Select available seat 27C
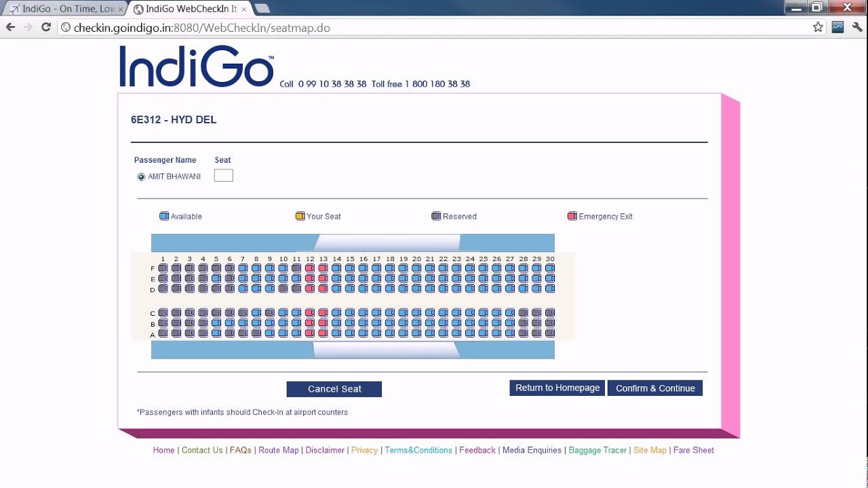The height and width of the screenshot is (488, 868). coord(510,313)
